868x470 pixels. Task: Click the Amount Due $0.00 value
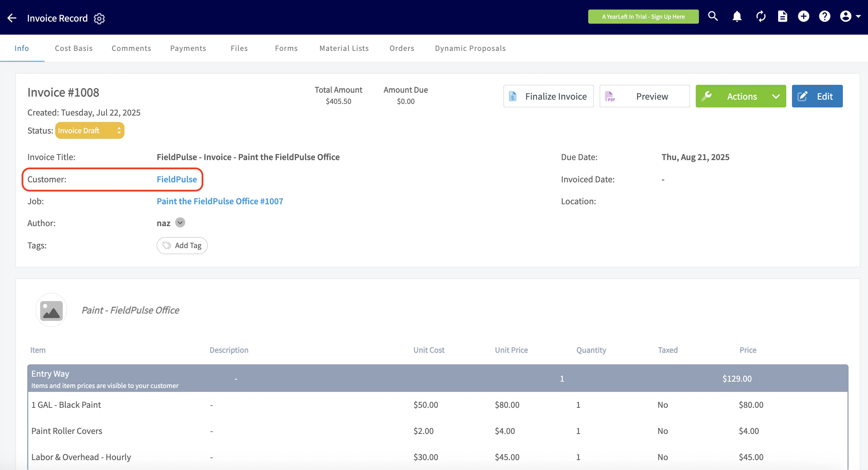pyautogui.click(x=406, y=101)
